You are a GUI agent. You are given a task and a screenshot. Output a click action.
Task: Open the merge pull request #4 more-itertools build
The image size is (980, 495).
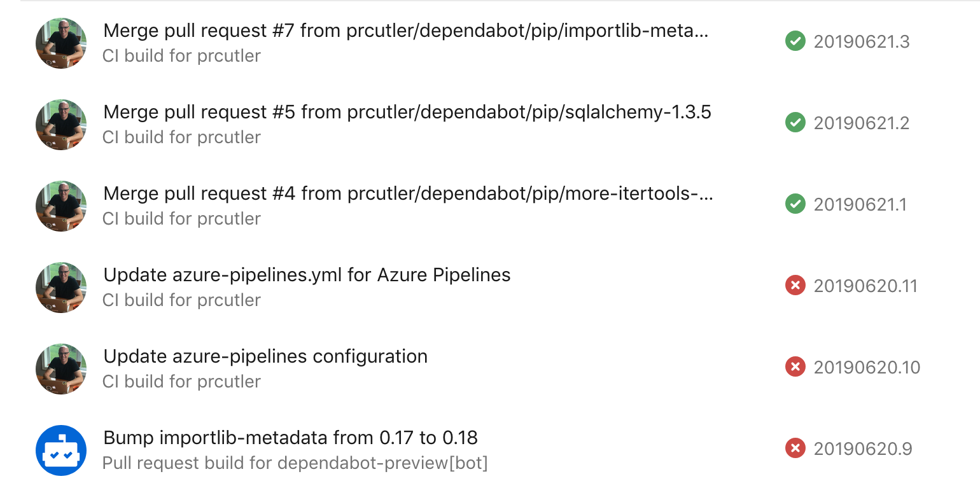(407, 193)
